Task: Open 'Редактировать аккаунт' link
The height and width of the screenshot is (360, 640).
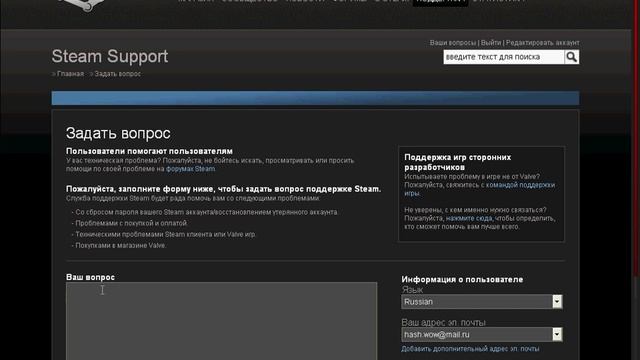Action: (542, 42)
